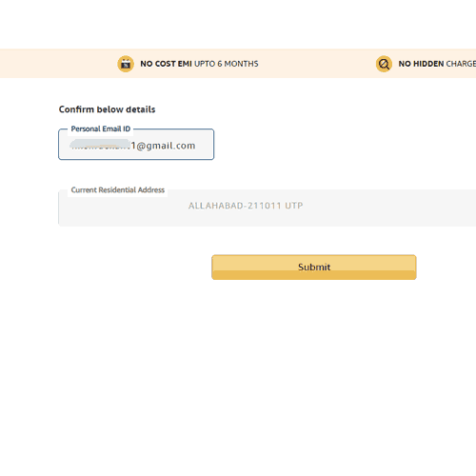Click the peach promotional banner strip center
Screen dimensions: 476x476
[238, 64]
